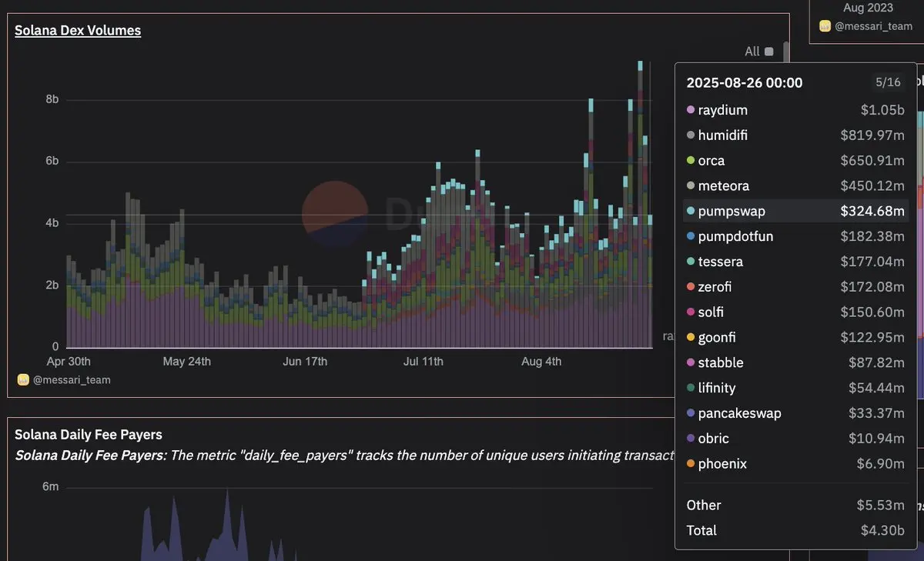Click the tooltip date 2025-08-26 00:00

coord(745,82)
